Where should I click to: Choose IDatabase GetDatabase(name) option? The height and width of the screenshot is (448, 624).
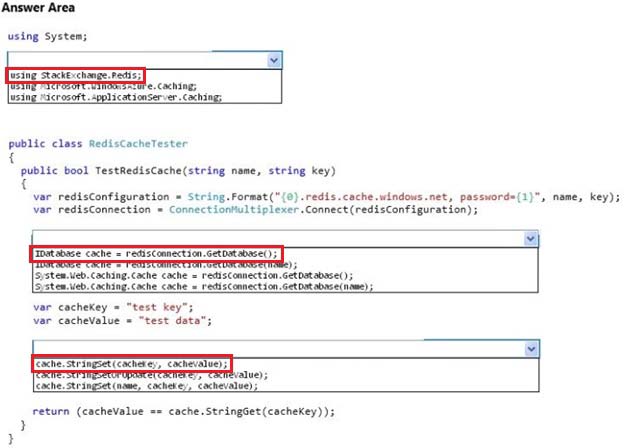[166, 265]
